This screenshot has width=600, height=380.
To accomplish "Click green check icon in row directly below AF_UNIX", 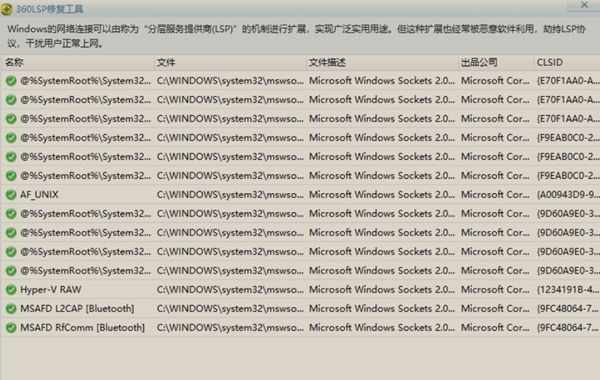I will click(11, 214).
